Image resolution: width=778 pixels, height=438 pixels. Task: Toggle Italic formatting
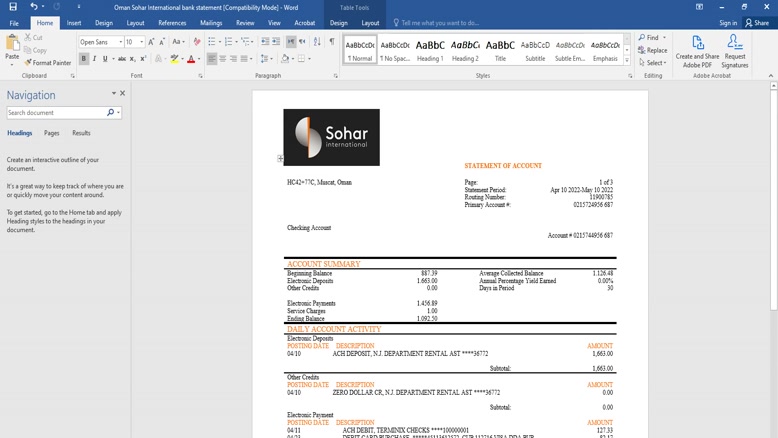pos(95,59)
